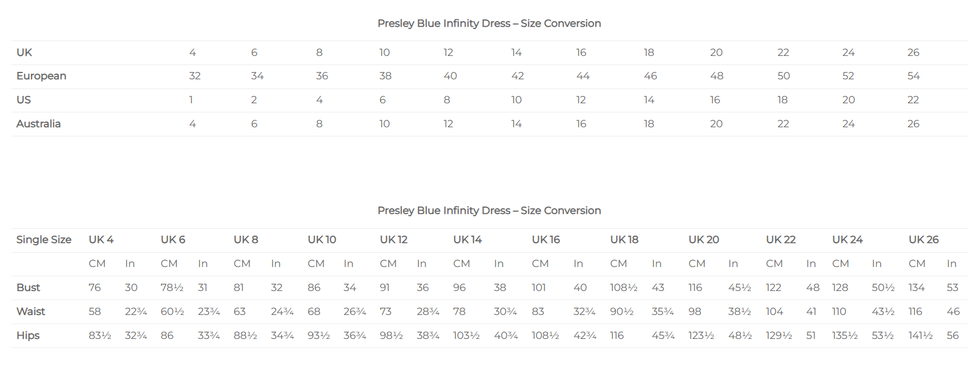Click the Single Size header cell
This screenshot has width=980, height=380.
44,240
